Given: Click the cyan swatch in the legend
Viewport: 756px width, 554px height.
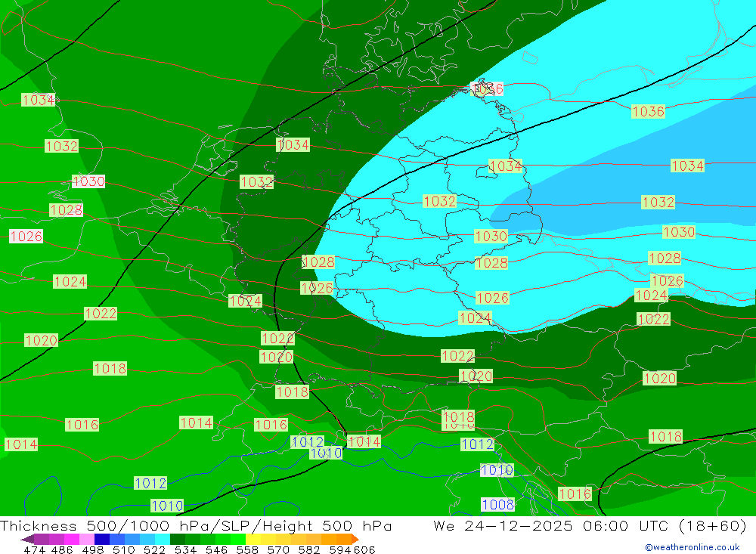Looking at the screenshot, I should pos(163,539).
